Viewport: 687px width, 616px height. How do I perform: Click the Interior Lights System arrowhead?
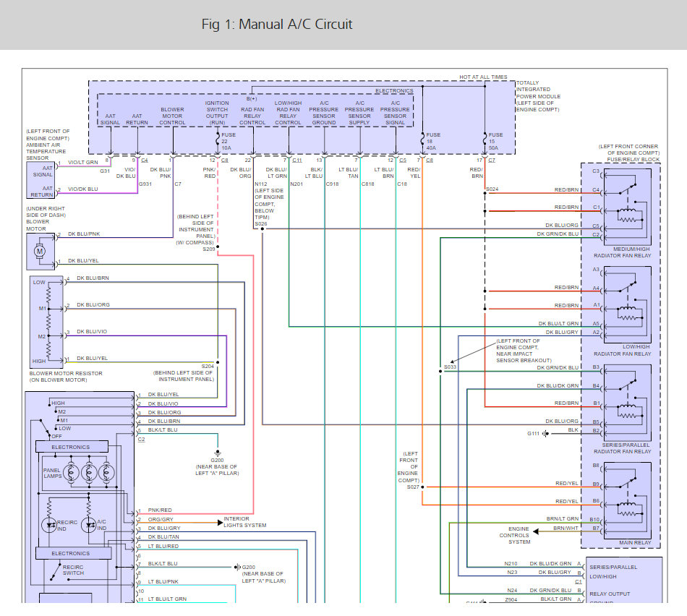[x=221, y=522]
